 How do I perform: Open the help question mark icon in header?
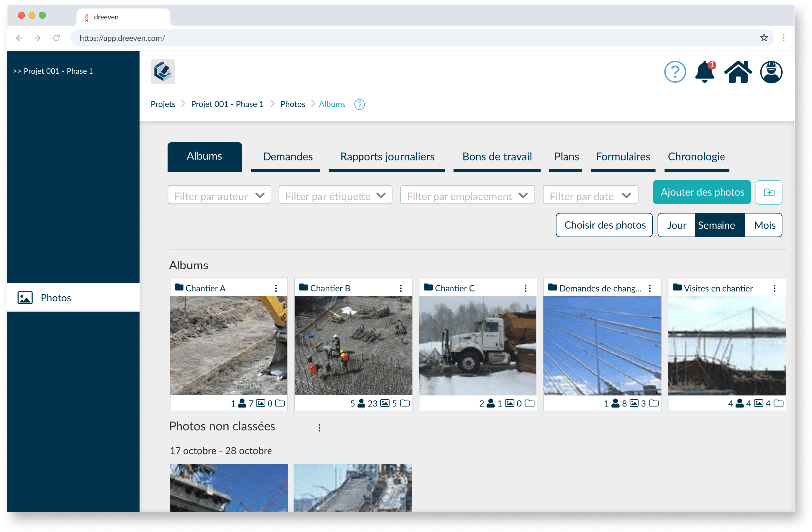(x=675, y=72)
